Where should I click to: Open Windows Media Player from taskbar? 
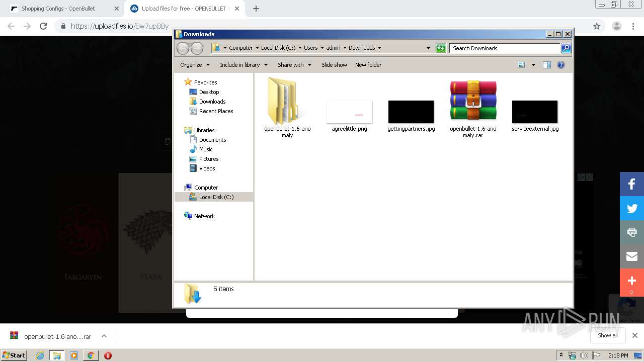[x=74, y=355]
